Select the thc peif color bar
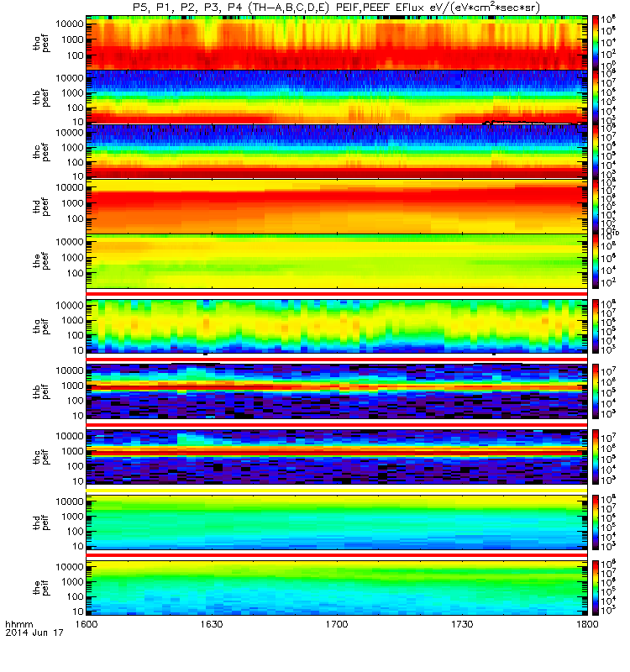 (596, 457)
